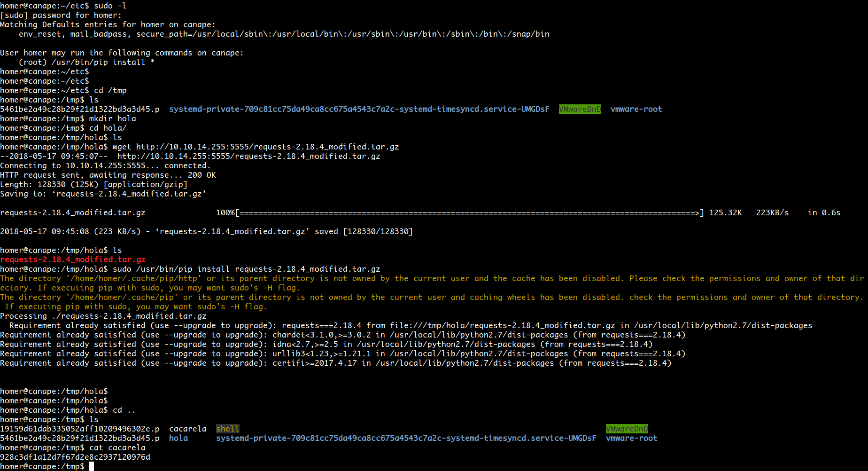Click systemd-private timesyncd entry in final ls listing
This screenshot has width=868, height=471.
click(406, 438)
